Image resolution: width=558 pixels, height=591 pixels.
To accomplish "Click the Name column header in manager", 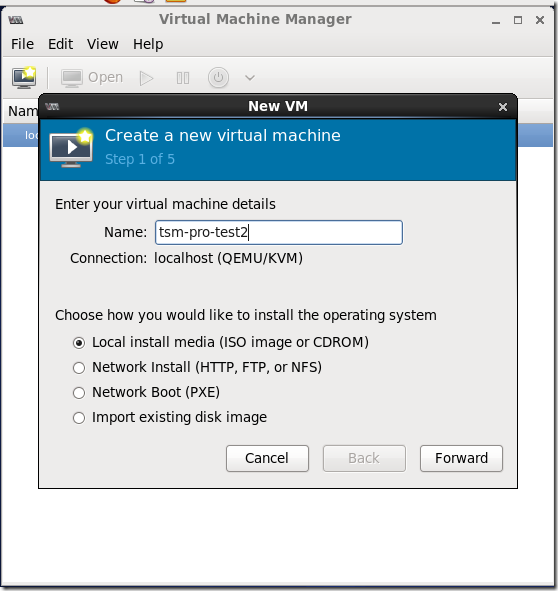I will click(23, 111).
